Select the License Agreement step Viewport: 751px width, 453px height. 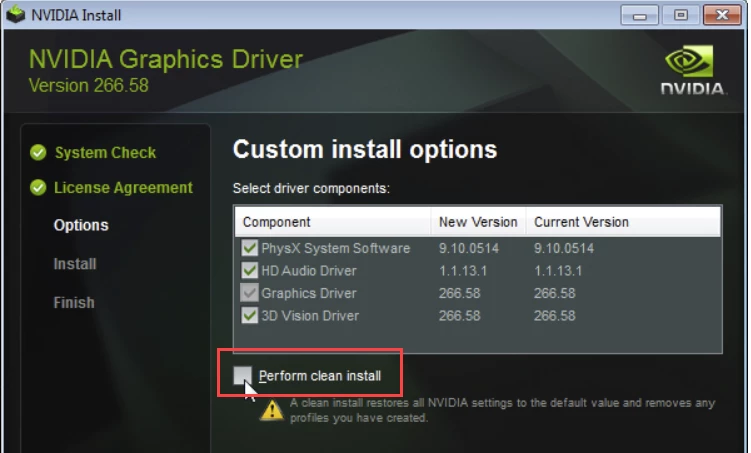coord(123,188)
